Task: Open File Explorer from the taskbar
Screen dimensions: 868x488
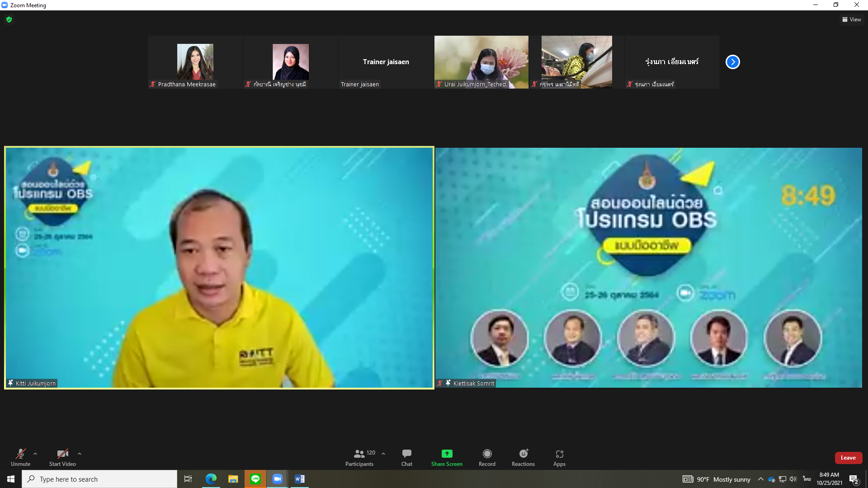Action: click(233, 479)
